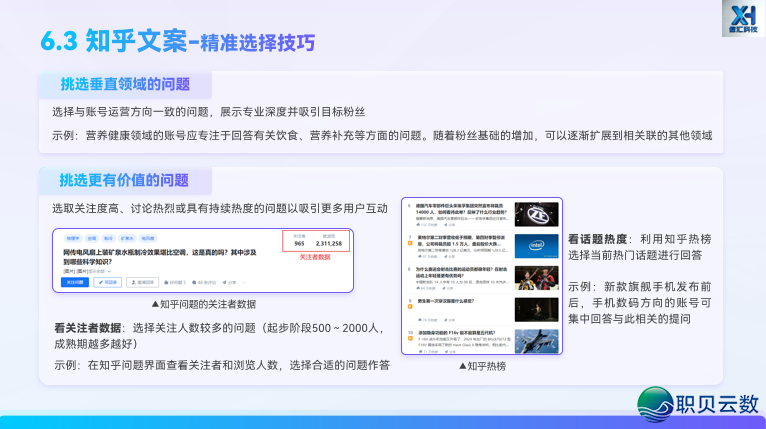
Task: Open hot item about 隐身功能的 F16v
Action: pos(459,333)
